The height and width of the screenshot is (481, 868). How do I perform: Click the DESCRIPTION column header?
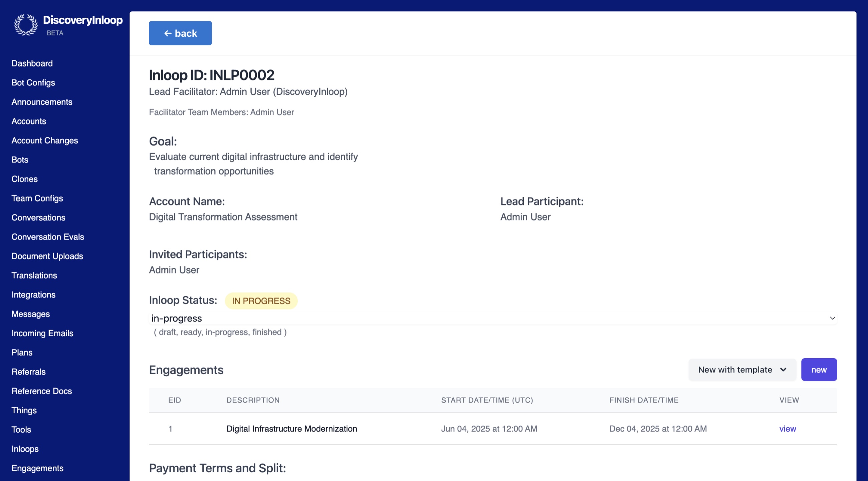tap(253, 400)
